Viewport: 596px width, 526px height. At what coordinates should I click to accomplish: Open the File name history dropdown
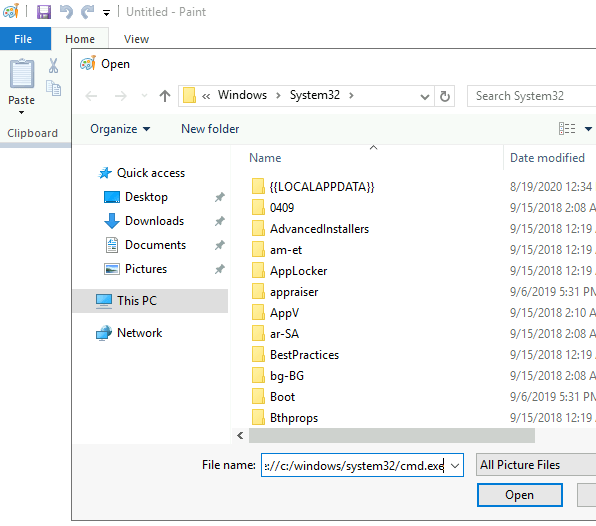pos(455,465)
